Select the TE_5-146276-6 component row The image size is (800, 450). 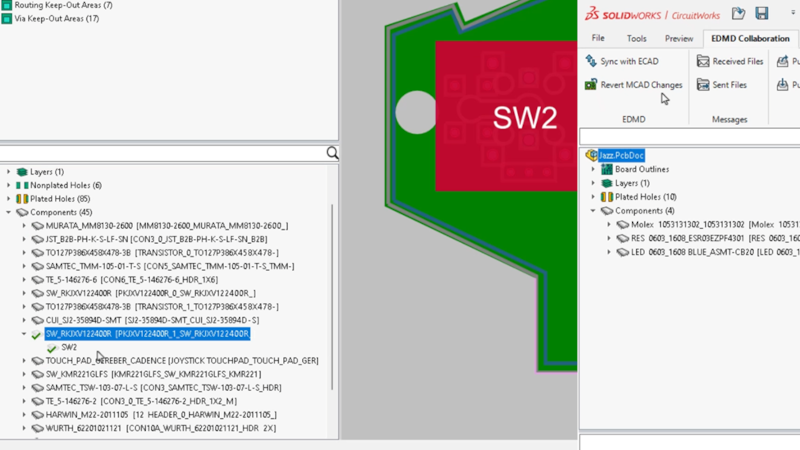click(x=132, y=280)
